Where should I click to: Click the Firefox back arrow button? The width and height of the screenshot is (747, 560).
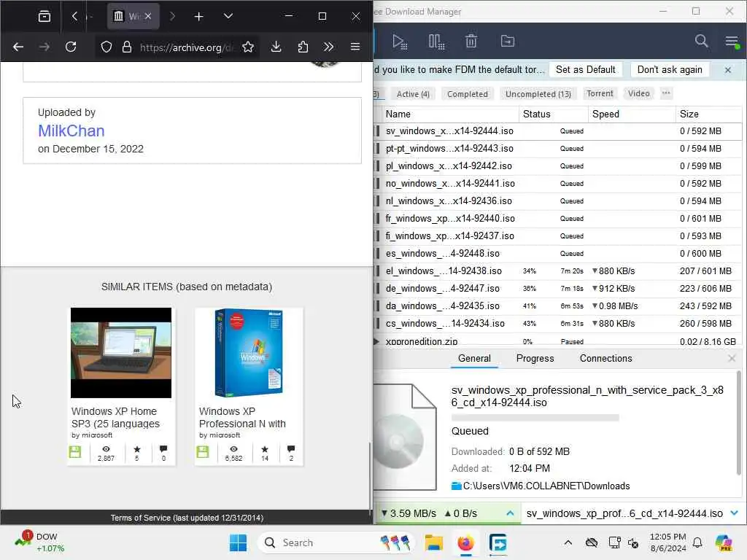point(18,47)
